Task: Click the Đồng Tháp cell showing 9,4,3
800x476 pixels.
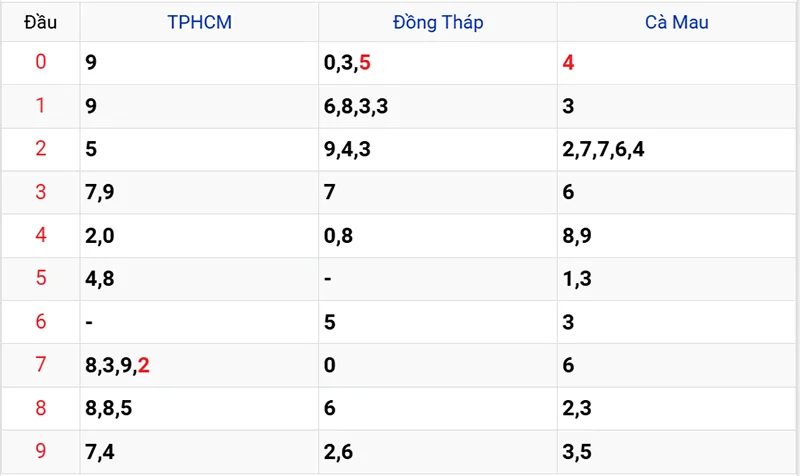Action: pos(348,150)
